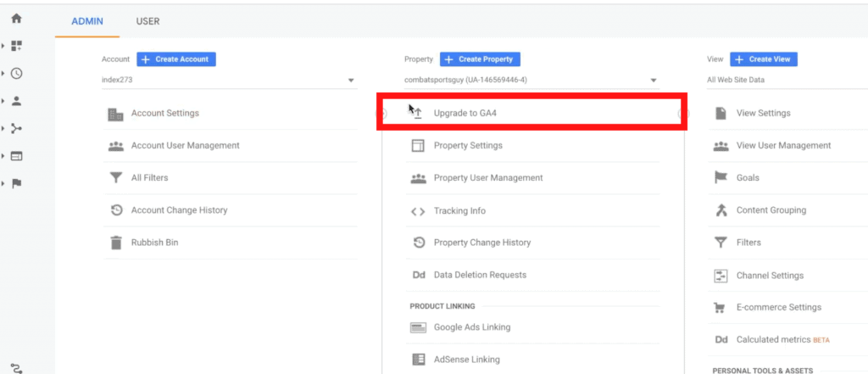Click the Property Settings layout icon
This screenshot has width=868, height=374.
click(x=418, y=146)
